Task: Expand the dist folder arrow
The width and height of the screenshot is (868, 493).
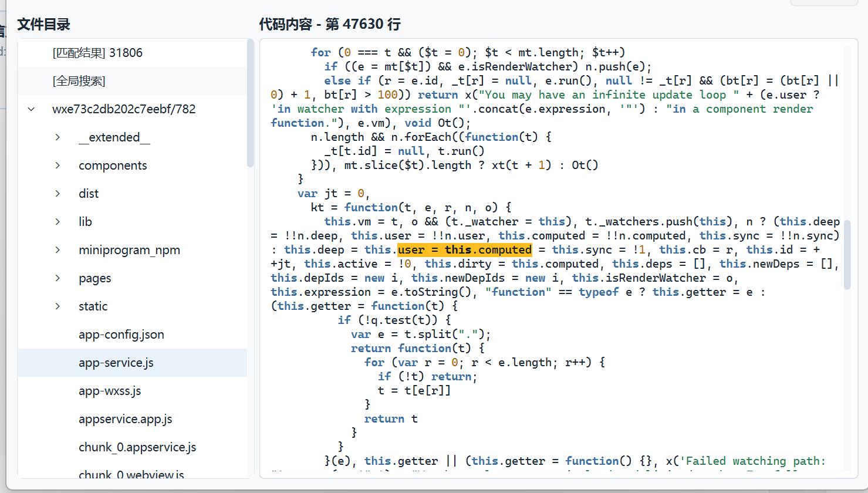Action: (x=58, y=194)
